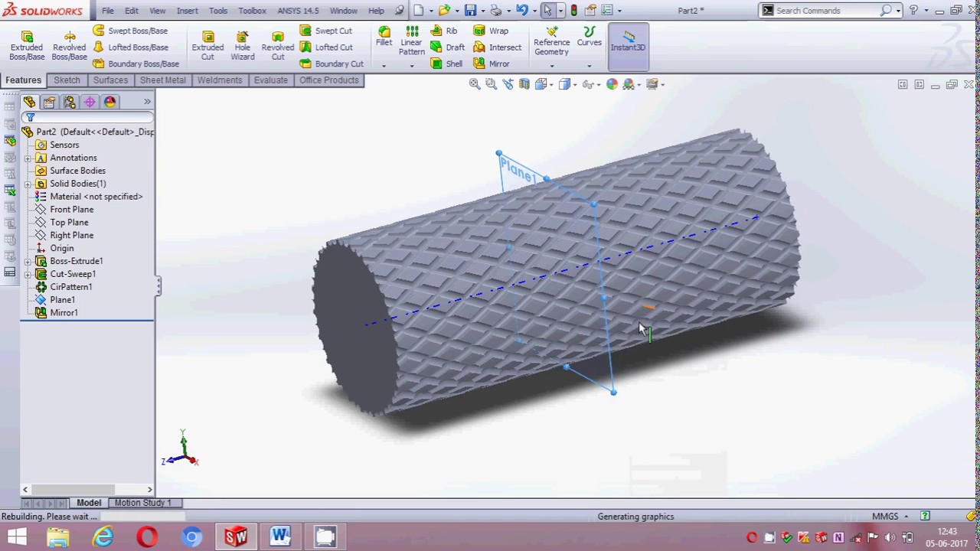
Task: Open the Linear Pattern dropdown arrow
Action: click(x=412, y=66)
